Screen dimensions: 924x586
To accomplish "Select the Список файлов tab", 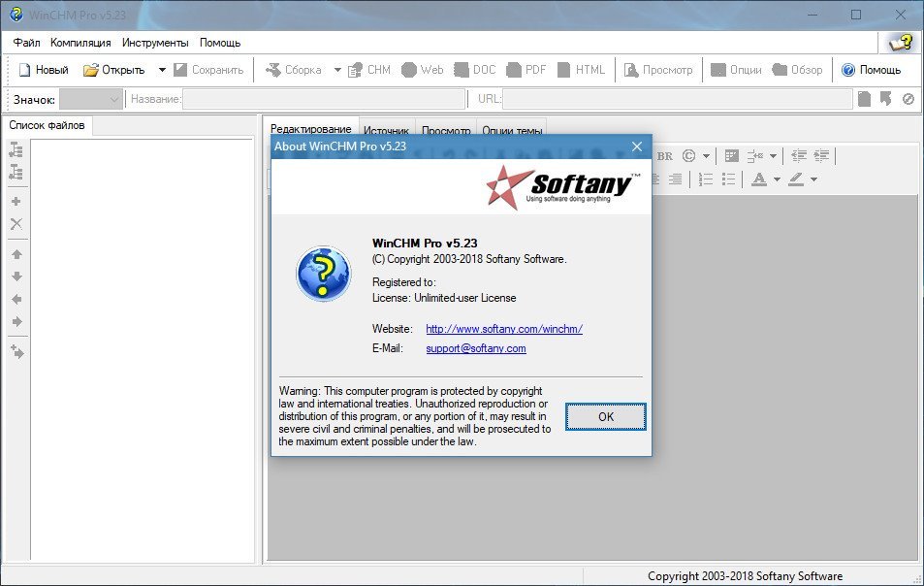I will click(x=47, y=125).
